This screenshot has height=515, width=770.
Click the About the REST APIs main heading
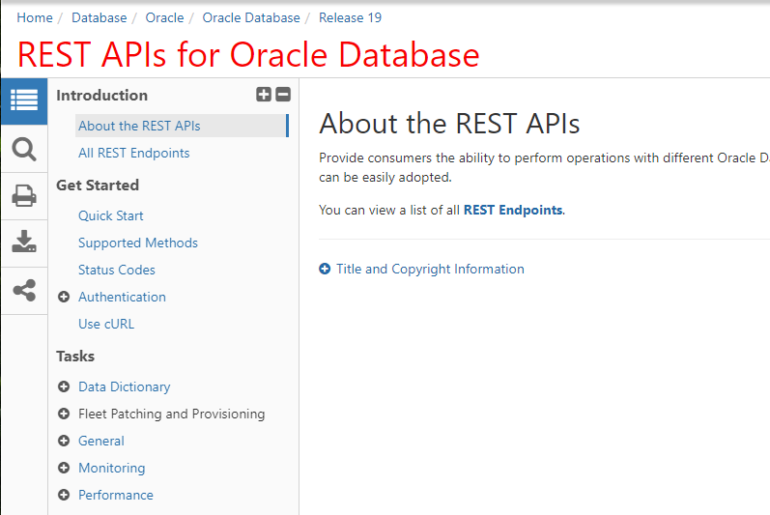coord(449,123)
